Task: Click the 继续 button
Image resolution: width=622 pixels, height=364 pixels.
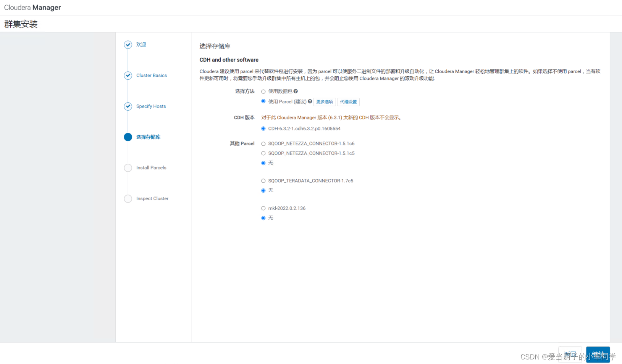Action: point(598,354)
